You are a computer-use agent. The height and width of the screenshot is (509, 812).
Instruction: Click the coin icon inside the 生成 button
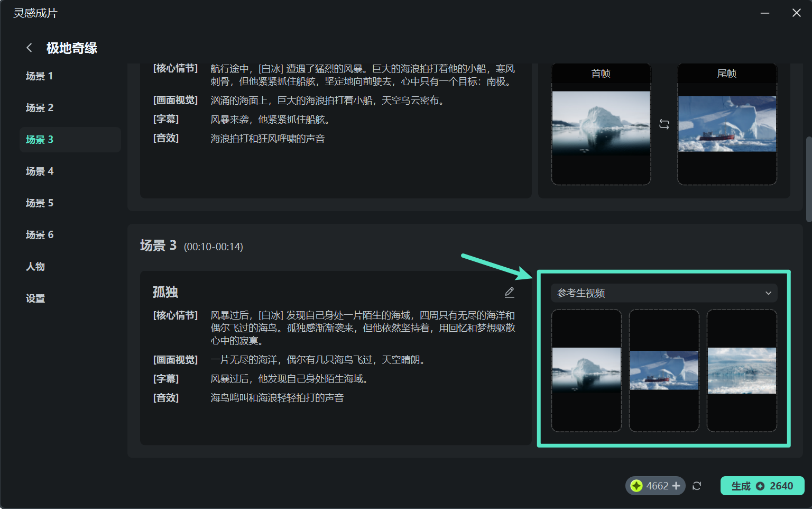click(760, 485)
